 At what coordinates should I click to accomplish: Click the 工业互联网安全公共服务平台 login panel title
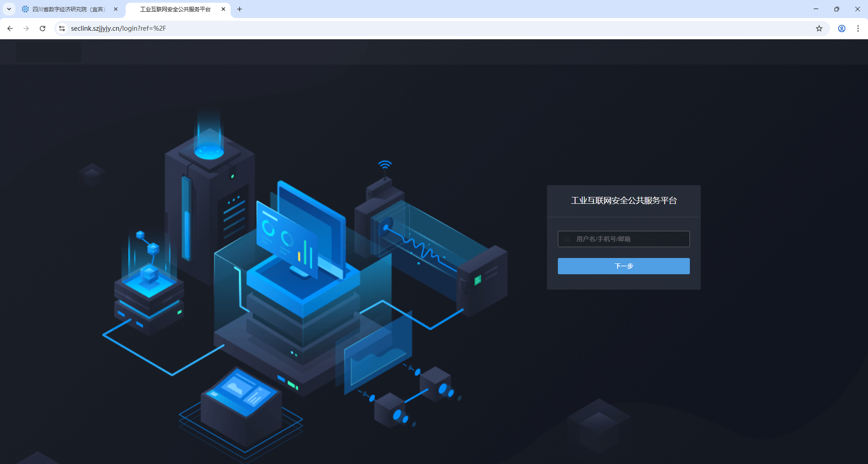pyautogui.click(x=624, y=201)
